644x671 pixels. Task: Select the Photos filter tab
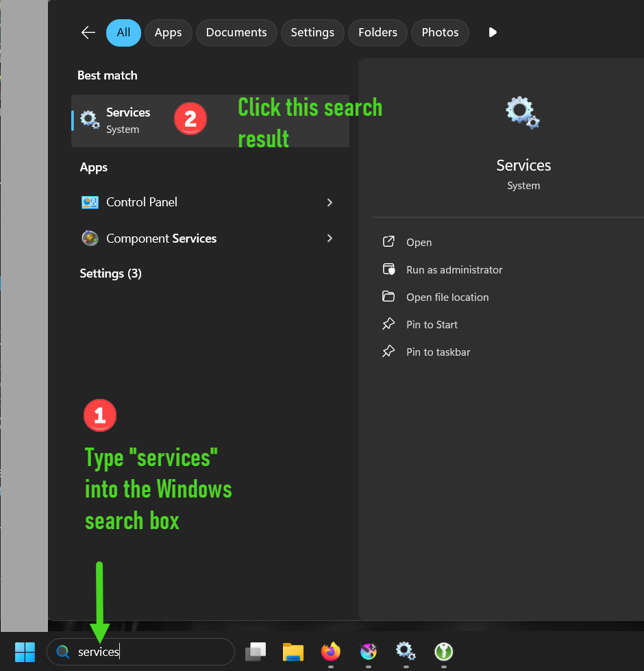440,32
